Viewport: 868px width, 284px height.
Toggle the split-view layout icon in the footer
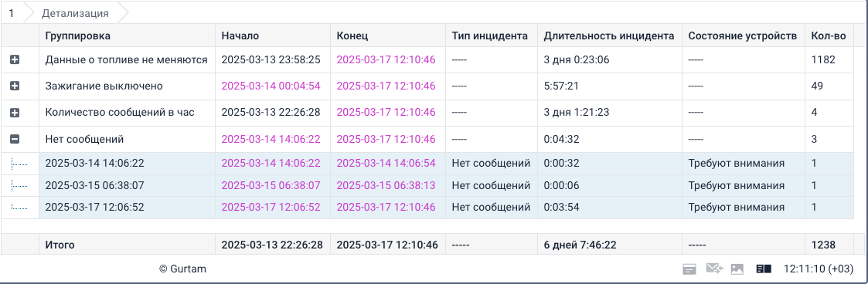[764, 269]
